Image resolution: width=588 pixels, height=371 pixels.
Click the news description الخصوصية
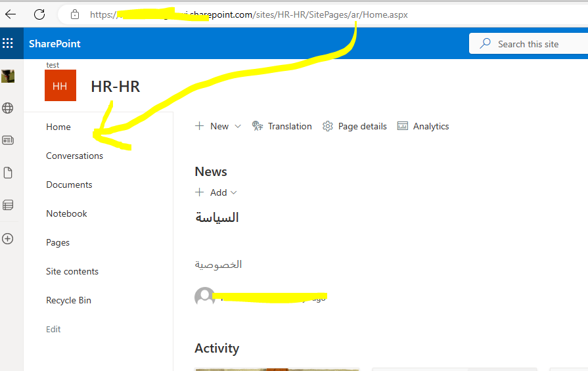[218, 265]
